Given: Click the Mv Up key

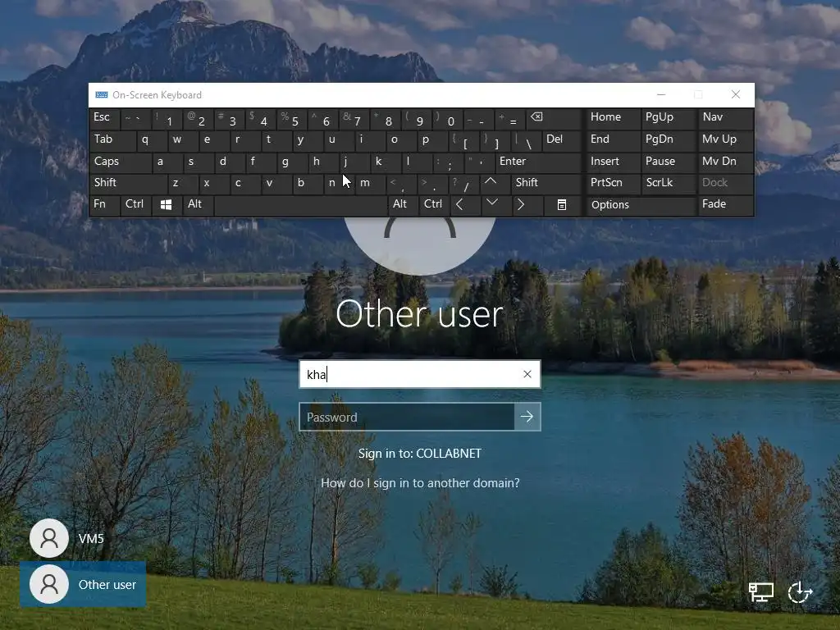Looking at the screenshot, I should pos(727,140).
